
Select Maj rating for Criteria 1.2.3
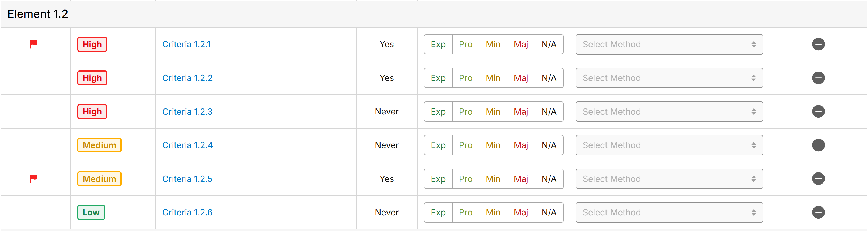pyautogui.click(x=521, y=111)
